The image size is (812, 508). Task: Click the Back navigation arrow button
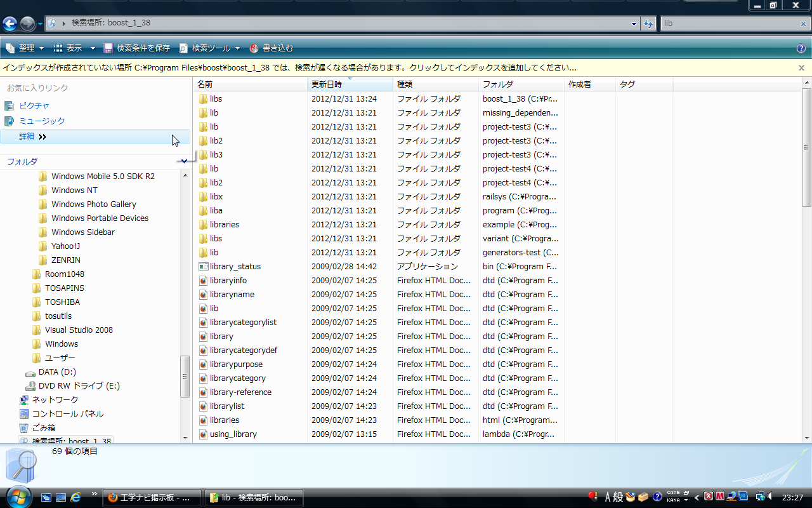tap(10, 24)
